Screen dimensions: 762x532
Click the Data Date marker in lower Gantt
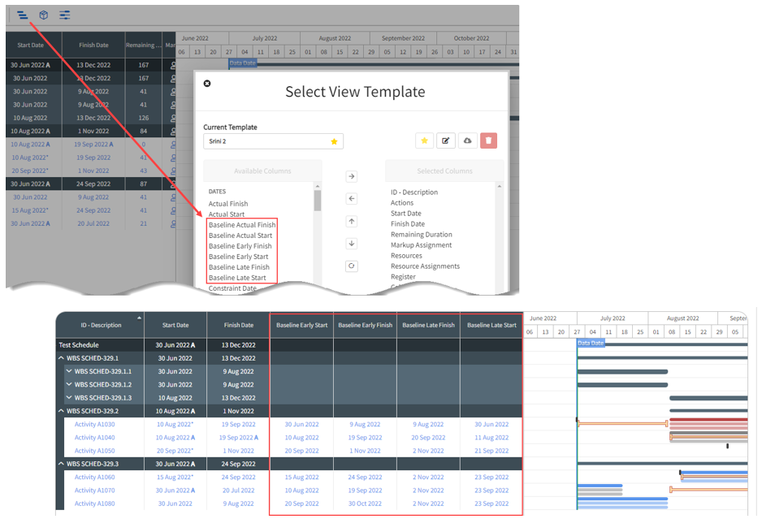pyautogui.click(x=591, y=343)
